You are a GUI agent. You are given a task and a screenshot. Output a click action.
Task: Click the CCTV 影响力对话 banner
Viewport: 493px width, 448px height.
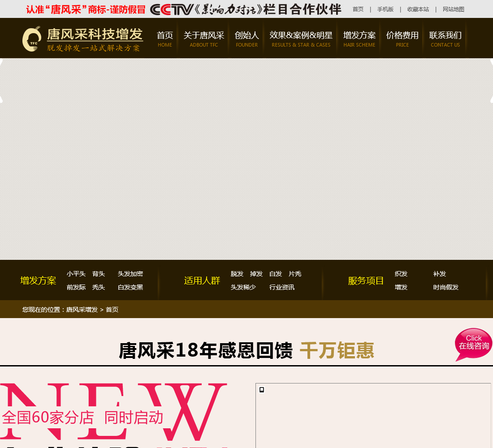(x=246, y=9)
